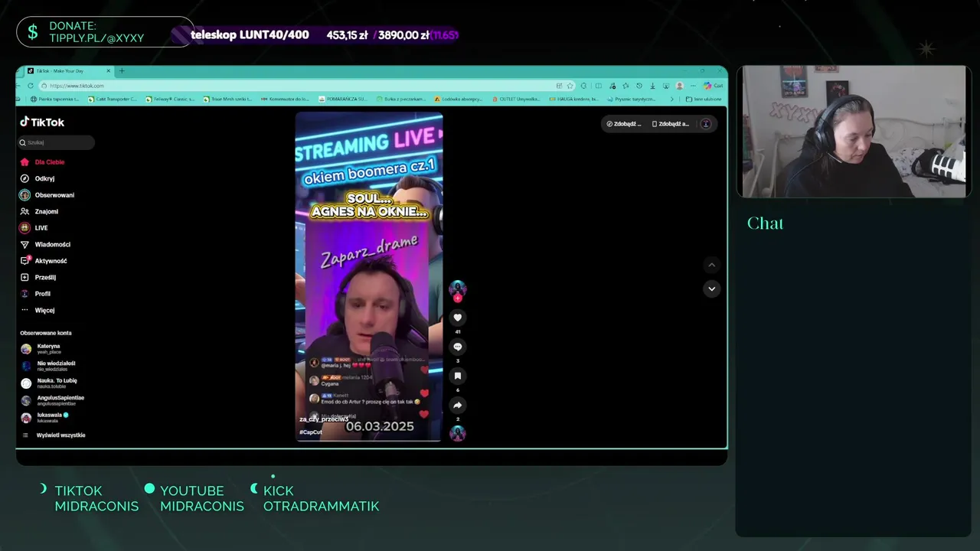Viewport: 980px width, 551px height.
Task: Open the profile avatar menu at top right
Action: (706, 124)
